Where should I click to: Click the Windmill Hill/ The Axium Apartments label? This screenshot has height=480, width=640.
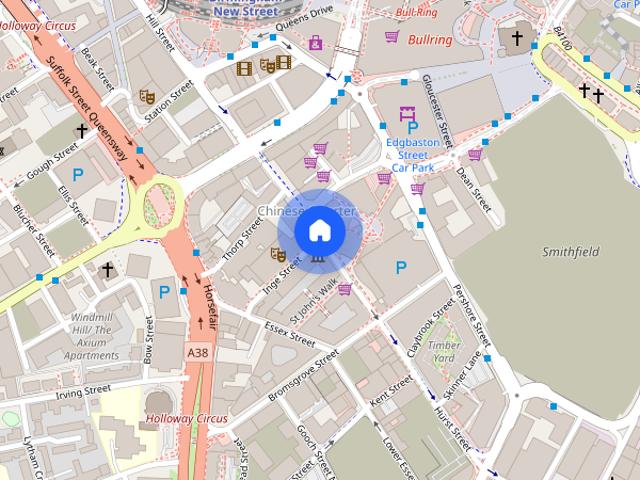(92, 336)
